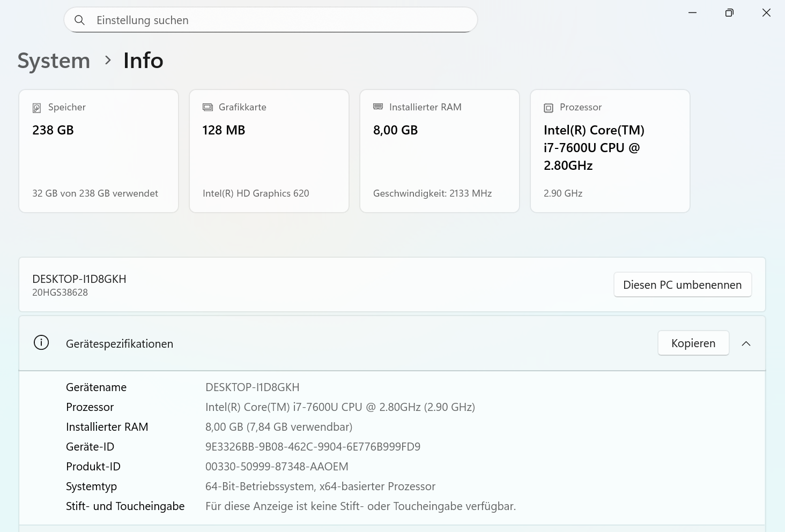Select the Produkt-ID value 00330-50999-87348-AAOEM
Image resolution: width=785 pixels, height=532 pixels.
click(277, 467)
